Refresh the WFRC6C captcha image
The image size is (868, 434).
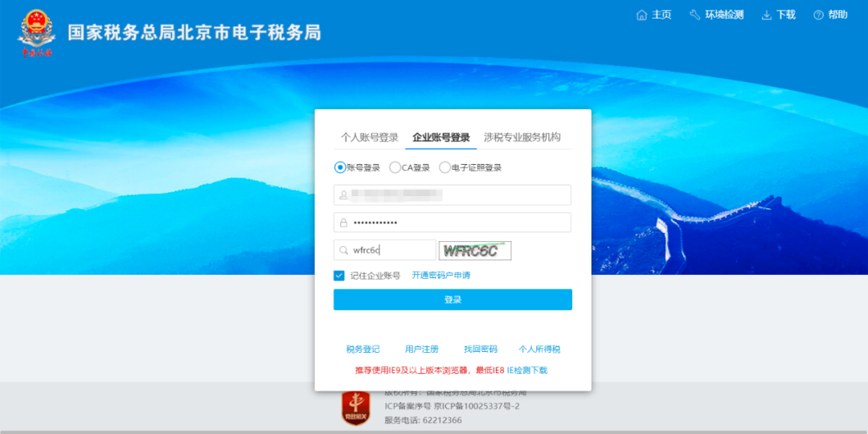[x=475, y=251]
